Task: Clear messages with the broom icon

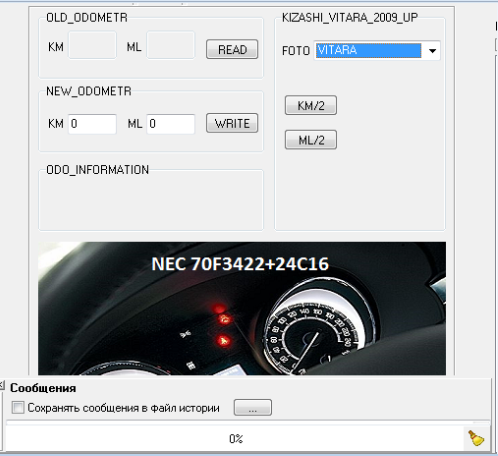Action: pyautogui.click(x=476, y=438)
